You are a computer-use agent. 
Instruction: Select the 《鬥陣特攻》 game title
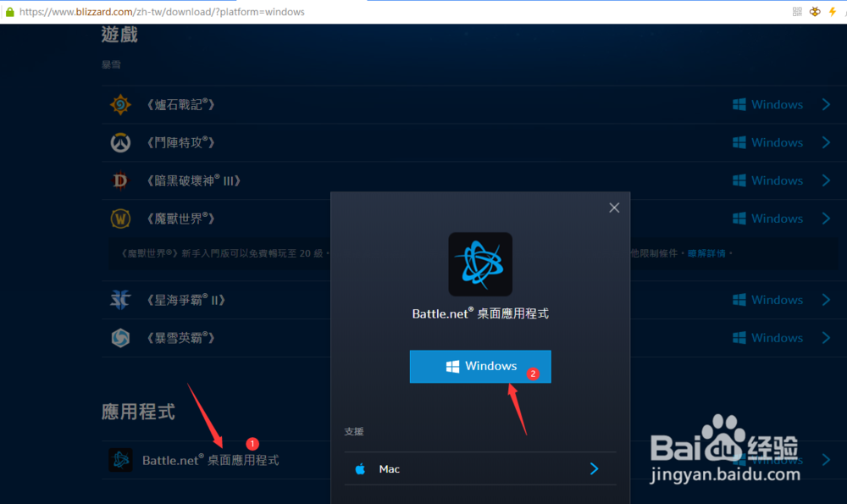[x=181, y=142]
